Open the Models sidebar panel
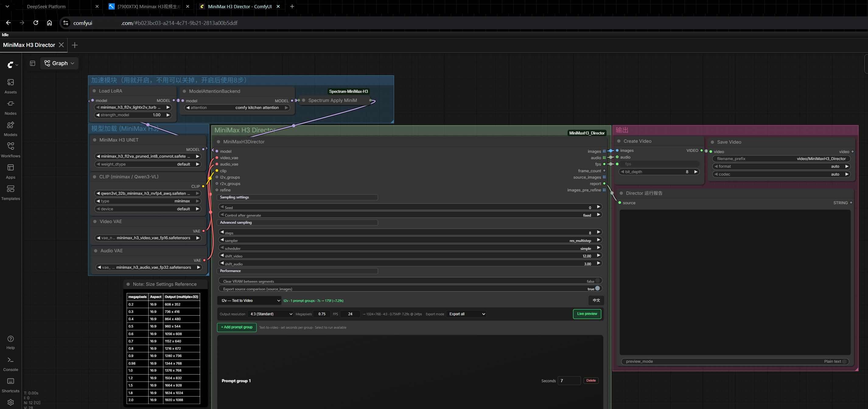The height and width of the screenshot is (409, 868). [x=10, y=129]
